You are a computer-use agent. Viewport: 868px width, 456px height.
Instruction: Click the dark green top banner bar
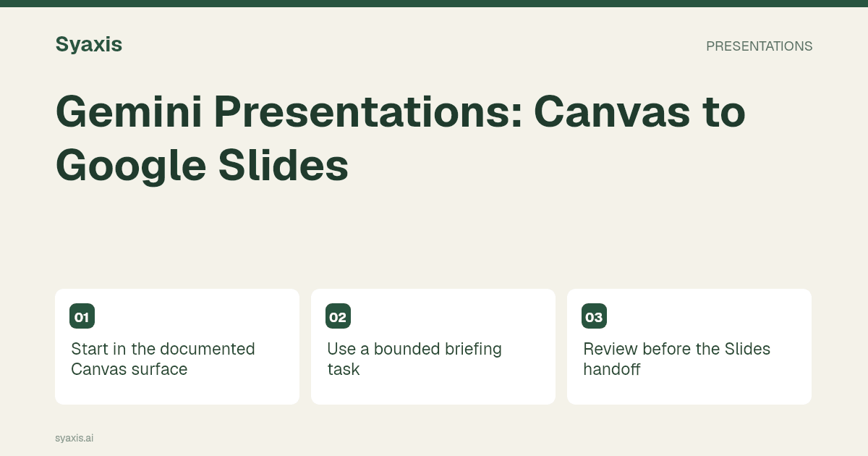click(434, 4)
